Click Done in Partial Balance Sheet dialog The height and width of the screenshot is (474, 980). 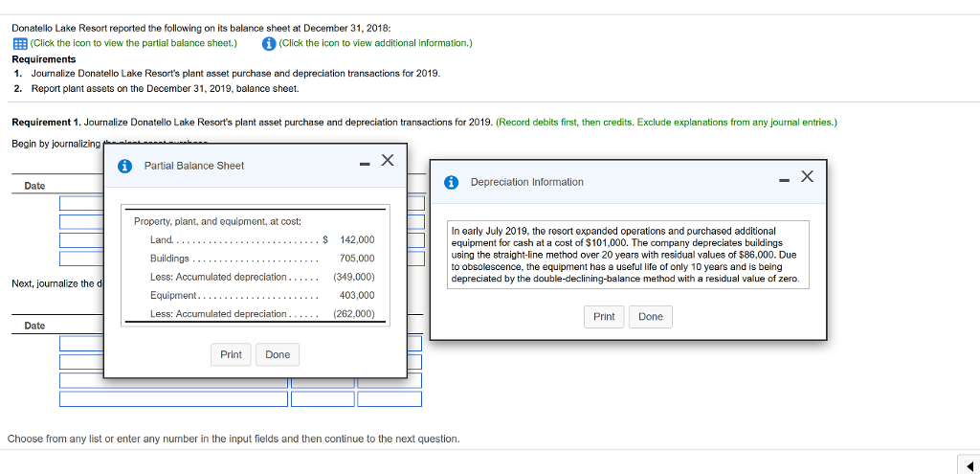click(x=278, y=354)
